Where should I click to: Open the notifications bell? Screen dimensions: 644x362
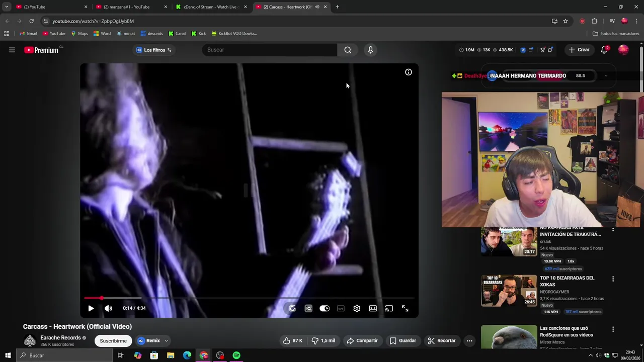tap(605, 50)
